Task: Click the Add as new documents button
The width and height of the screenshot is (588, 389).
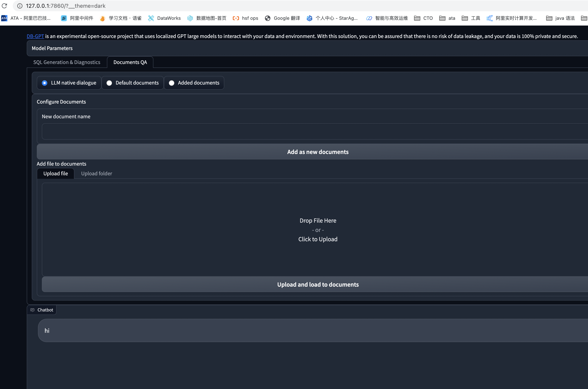Action: point(318,152)
